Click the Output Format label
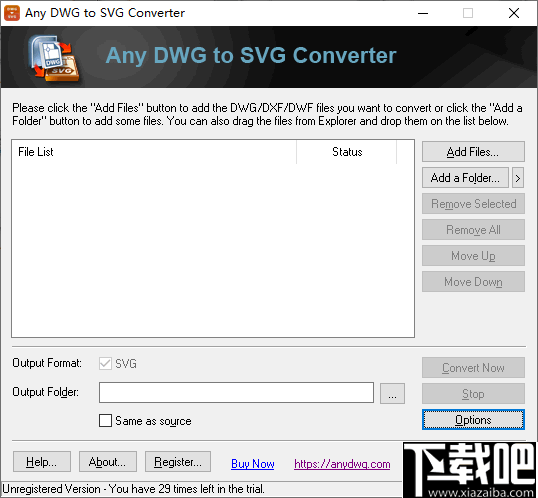The height and width of the screenshot is (498, 538). pos(47,363)
